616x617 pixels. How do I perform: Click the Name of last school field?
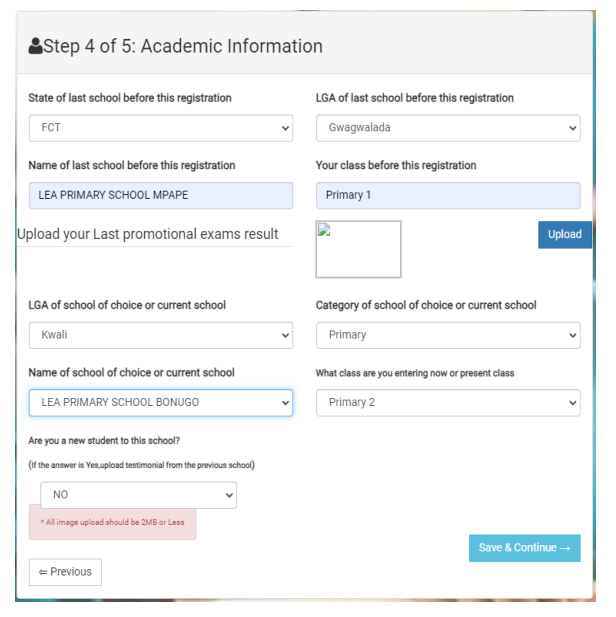(x=160, y=195)
